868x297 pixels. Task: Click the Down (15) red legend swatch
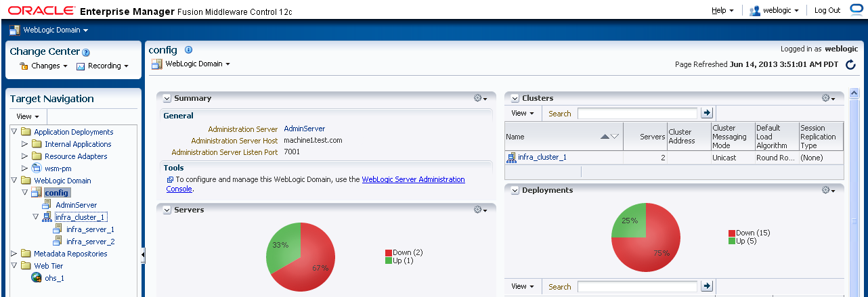coord(732,233)
